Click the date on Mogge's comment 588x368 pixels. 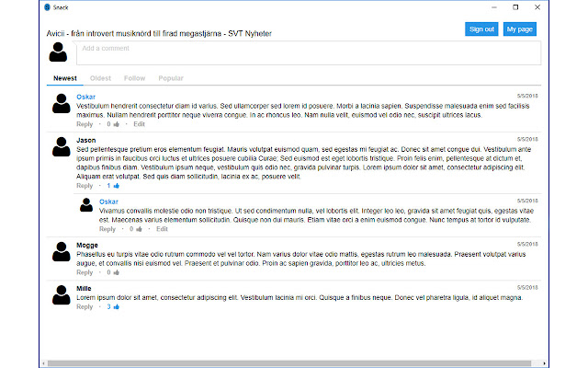(527, 244)
